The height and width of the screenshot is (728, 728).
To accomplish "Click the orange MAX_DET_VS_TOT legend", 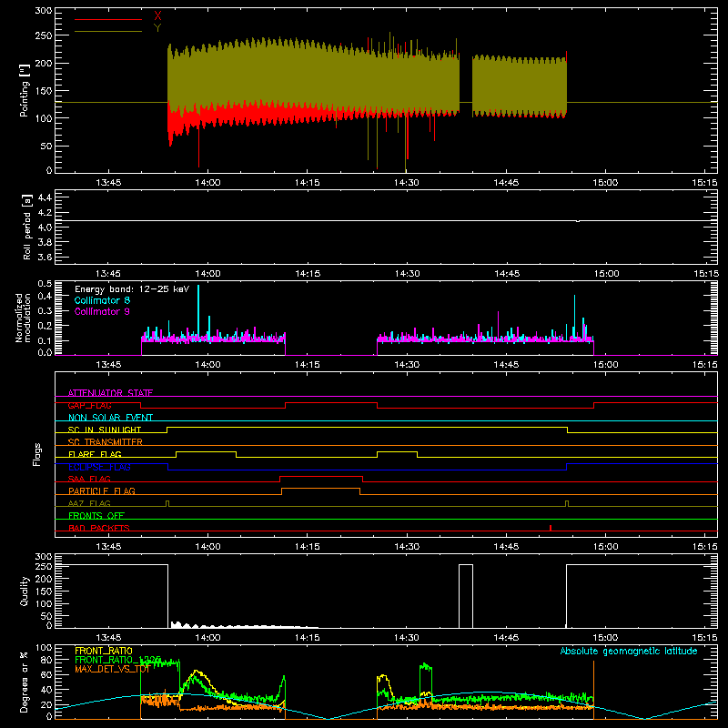I will tap(112, 669).
